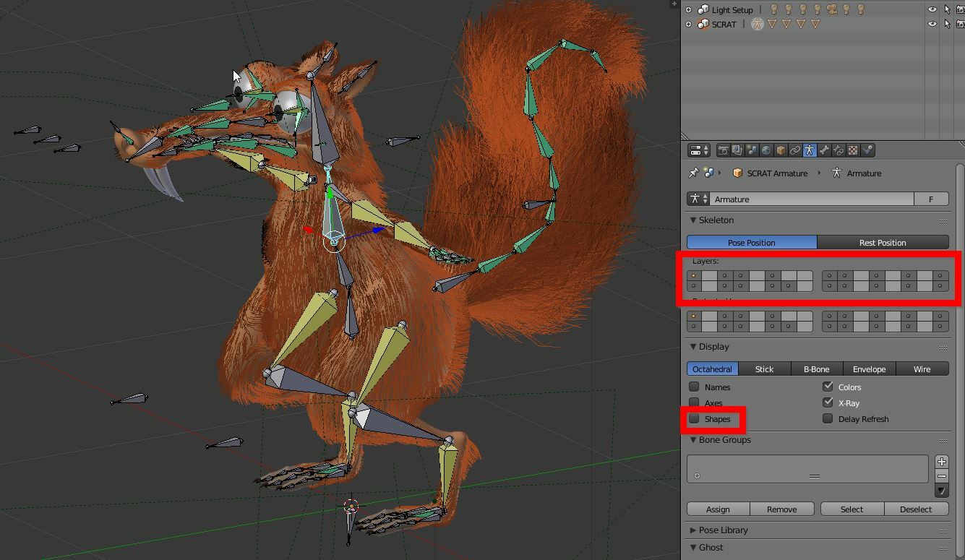
Task: Click the camera icon in the Light Setup row
Action: [x=832, y=9]
